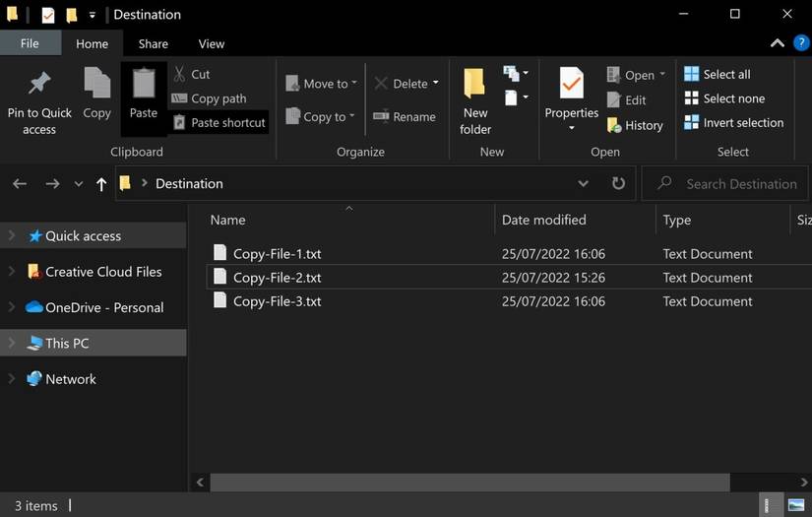The height and width of the screenshot is (517, 812).
Task: Click the scroll left arrow
Action: click(201, 483)
